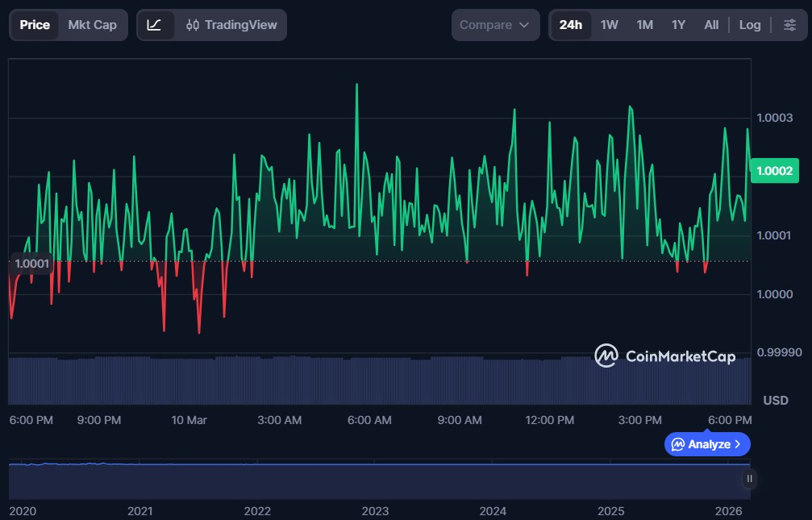Show All price history
The width and height of the screenshot is (812, 520).
(x=710, y=25)
